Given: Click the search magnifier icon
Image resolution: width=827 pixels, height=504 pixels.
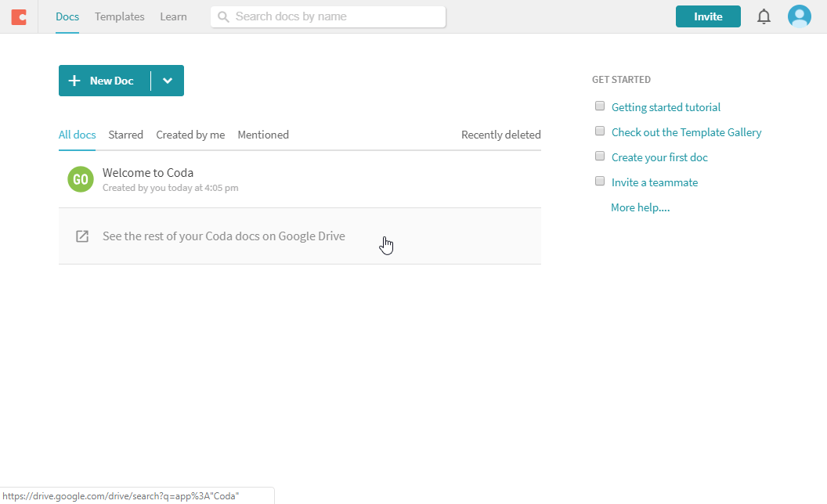Looking at the screenshot, I should 223,17.
